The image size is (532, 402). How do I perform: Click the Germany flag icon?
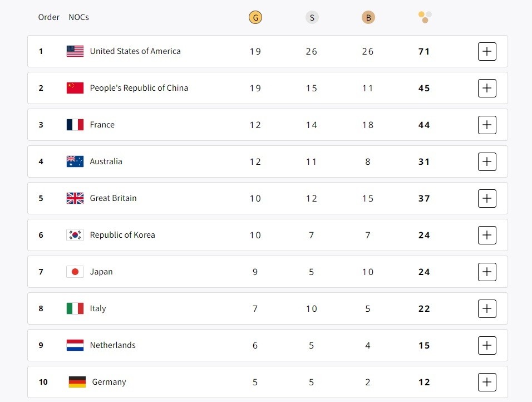(75, 382)
